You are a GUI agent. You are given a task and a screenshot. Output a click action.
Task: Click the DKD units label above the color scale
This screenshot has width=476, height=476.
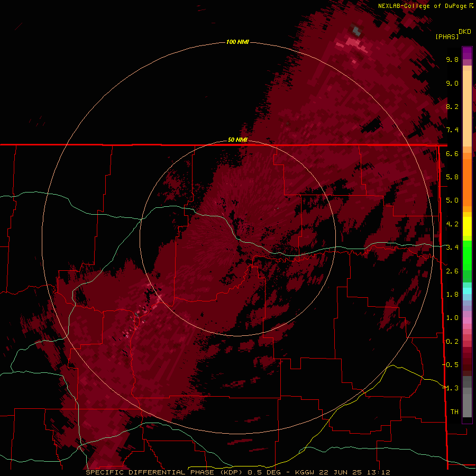[465, 32]
